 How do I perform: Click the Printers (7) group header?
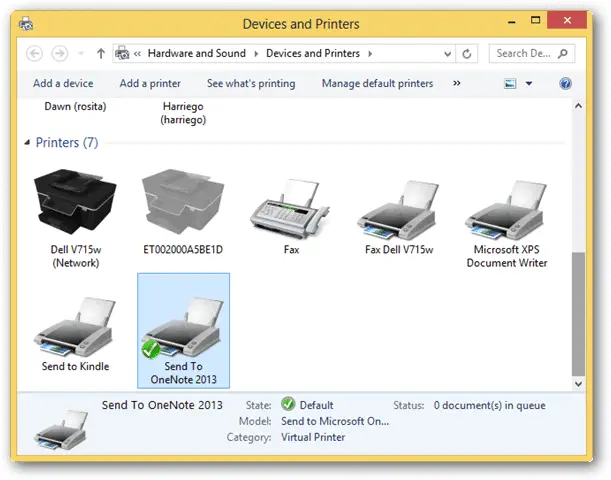67,143
